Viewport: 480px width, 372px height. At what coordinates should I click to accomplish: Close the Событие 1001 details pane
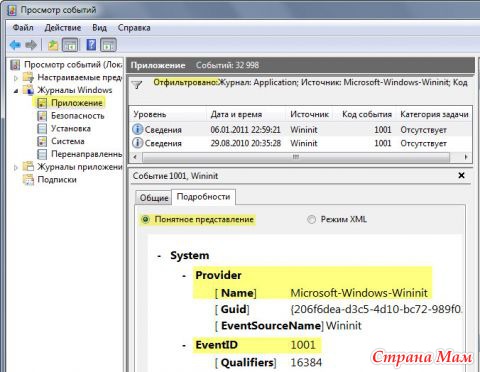[x=461, y=175]
